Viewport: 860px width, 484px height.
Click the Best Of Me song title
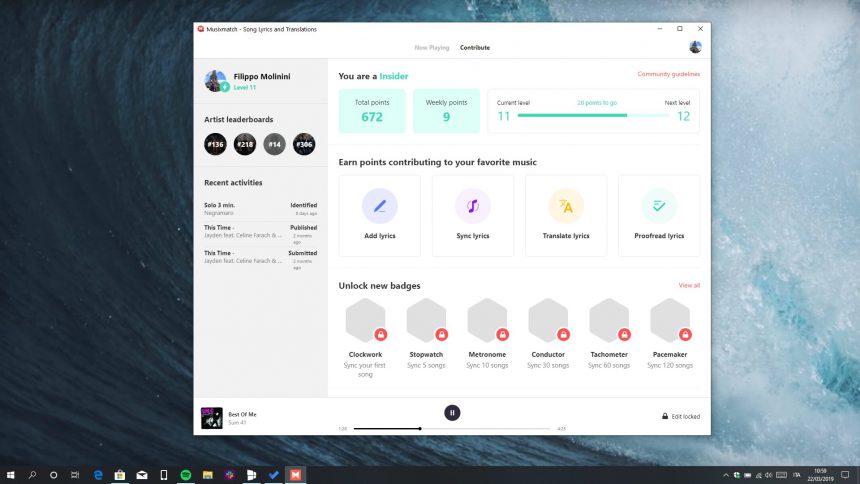click(x=242, y=414)
